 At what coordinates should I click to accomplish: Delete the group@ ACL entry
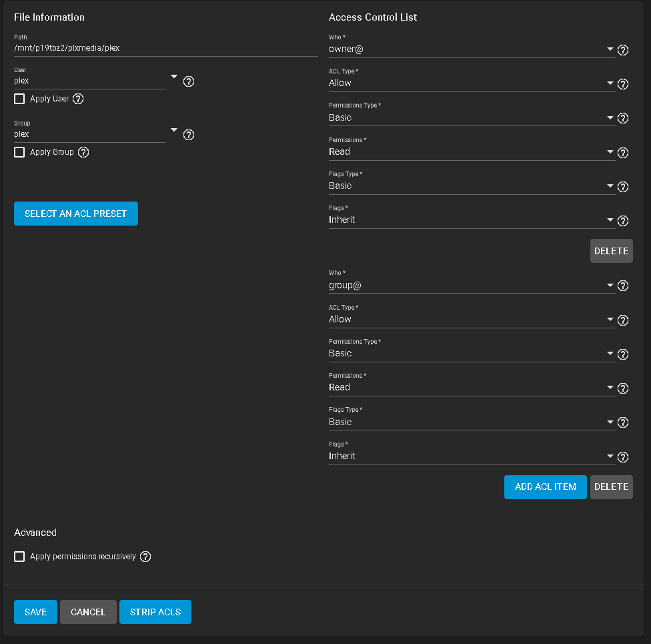pos(611,487)
